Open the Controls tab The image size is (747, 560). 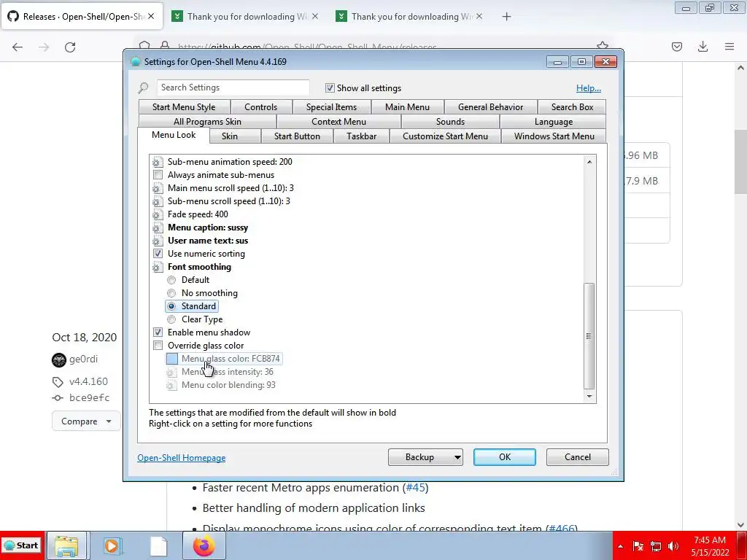click(x=260, y=107)
